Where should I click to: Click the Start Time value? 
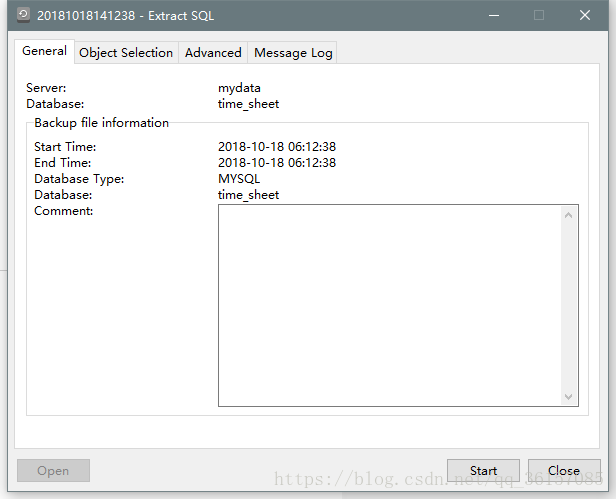point(276,147)
